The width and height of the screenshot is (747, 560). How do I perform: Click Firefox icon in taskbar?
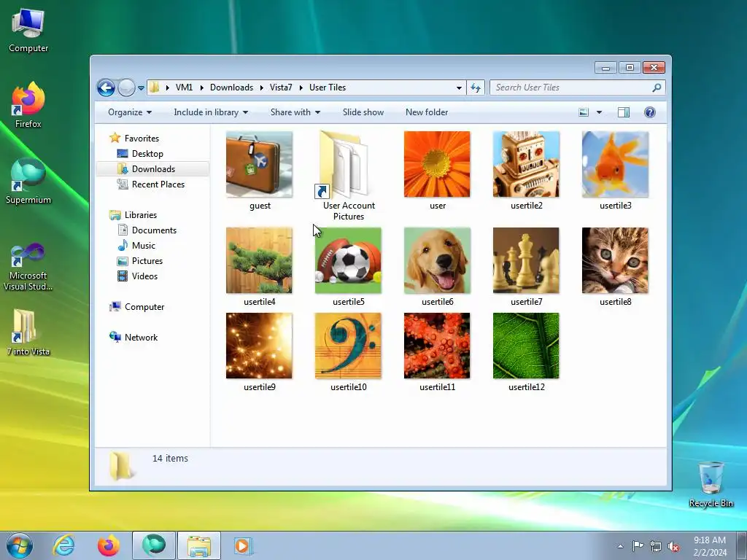pos(109,545)
